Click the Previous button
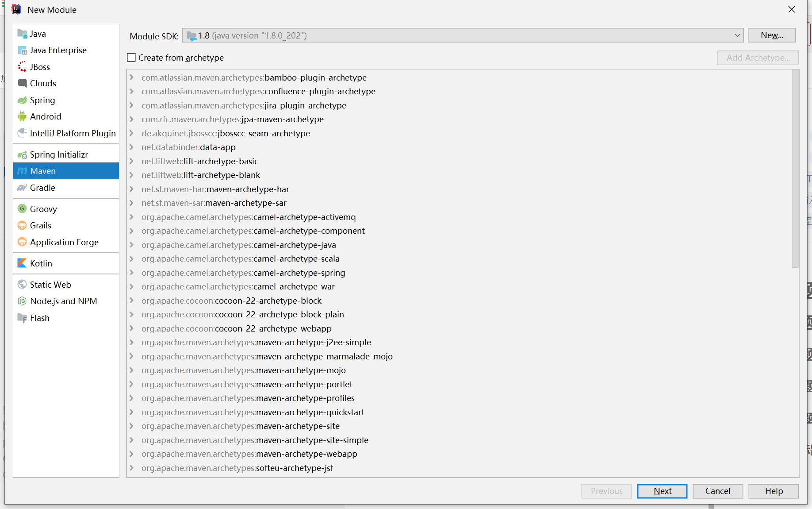The height and width of the screenshot is (509, 812). point(606,491)
